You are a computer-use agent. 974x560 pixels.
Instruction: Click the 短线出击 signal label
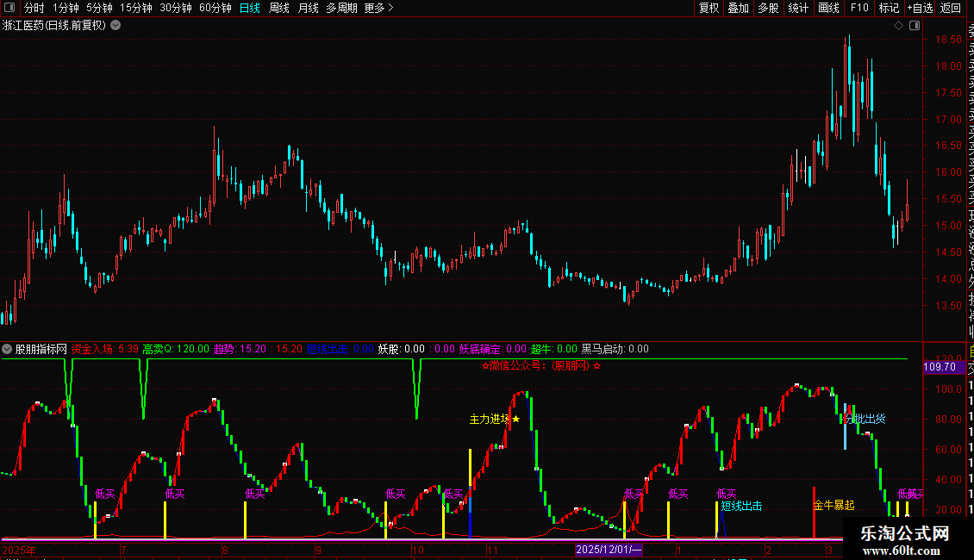tap(741, 506)
